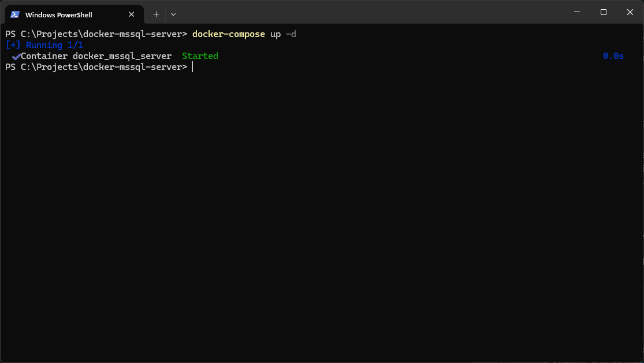Click the typed docker-compose command text
The width and height of the screenshot is (644, 363).
(244, 34)
